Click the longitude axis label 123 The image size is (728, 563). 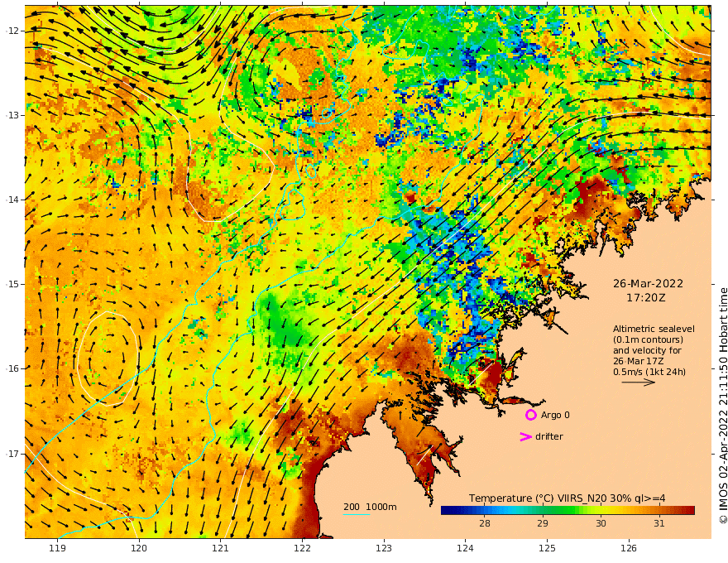click(x=384, y=549)
